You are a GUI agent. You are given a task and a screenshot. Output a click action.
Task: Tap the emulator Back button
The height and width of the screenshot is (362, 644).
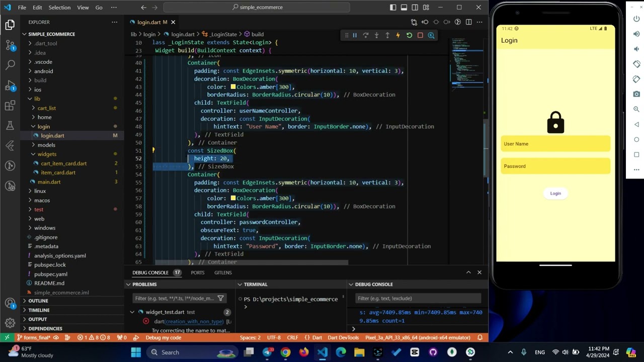(636, 124)
